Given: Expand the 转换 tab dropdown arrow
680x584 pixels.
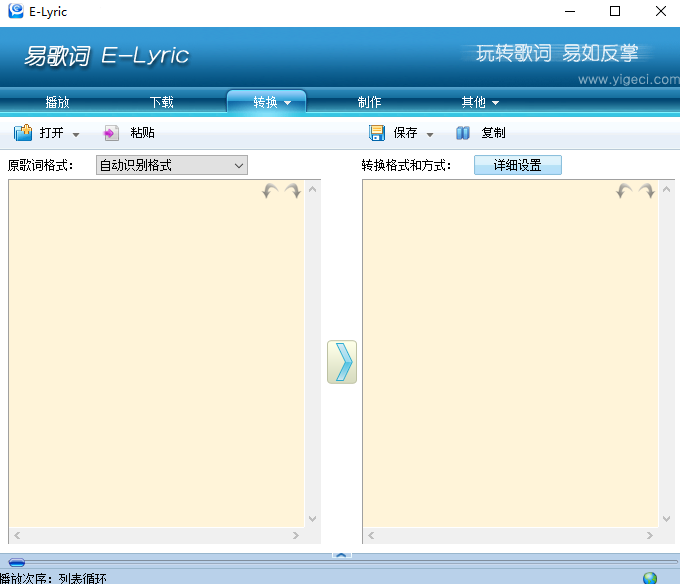Looking at the screenshot, I should point(287,103).
